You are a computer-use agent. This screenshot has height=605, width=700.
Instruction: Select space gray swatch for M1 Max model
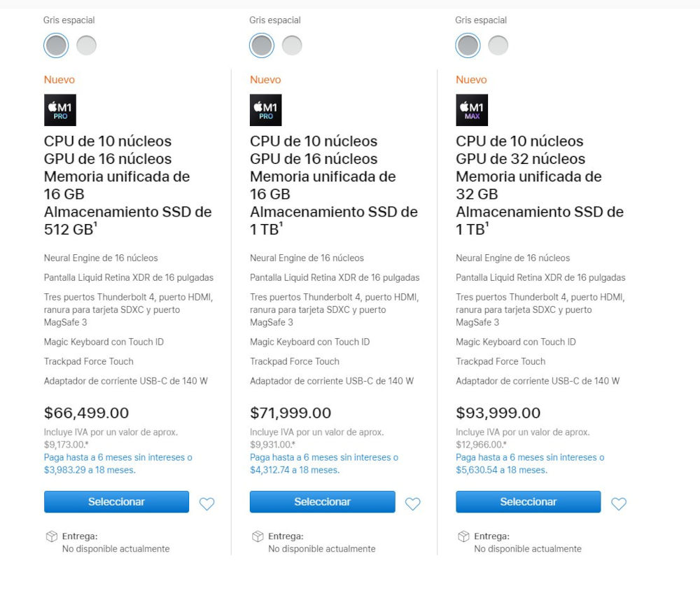(x=468, y=46)
